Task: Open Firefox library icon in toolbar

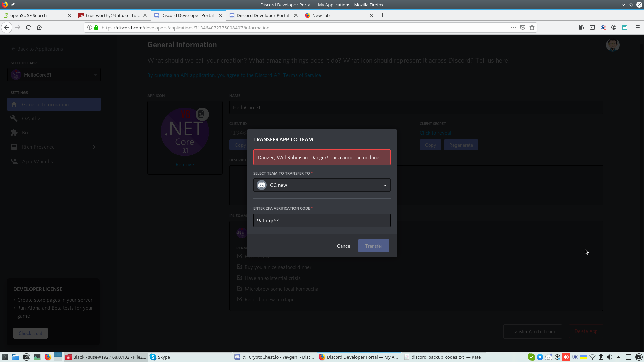Action: 582,27
